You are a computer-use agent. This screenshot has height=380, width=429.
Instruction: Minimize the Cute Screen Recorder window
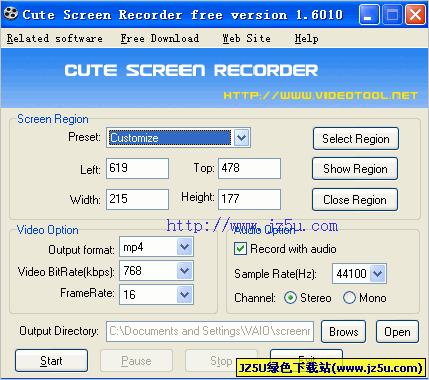369,15
